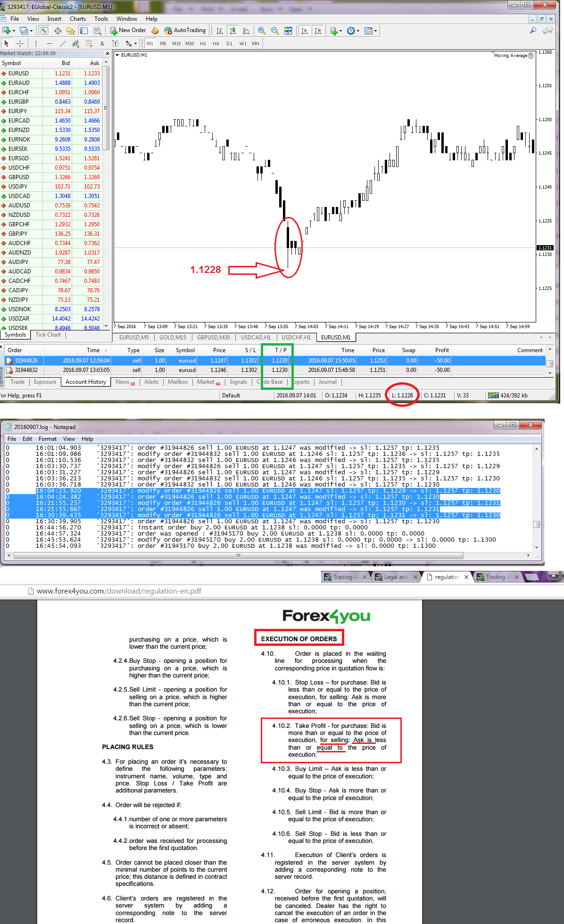Click the New Chart toolbar icon
This screenshot has height=924, width=564.
click(x=7, y=31)
